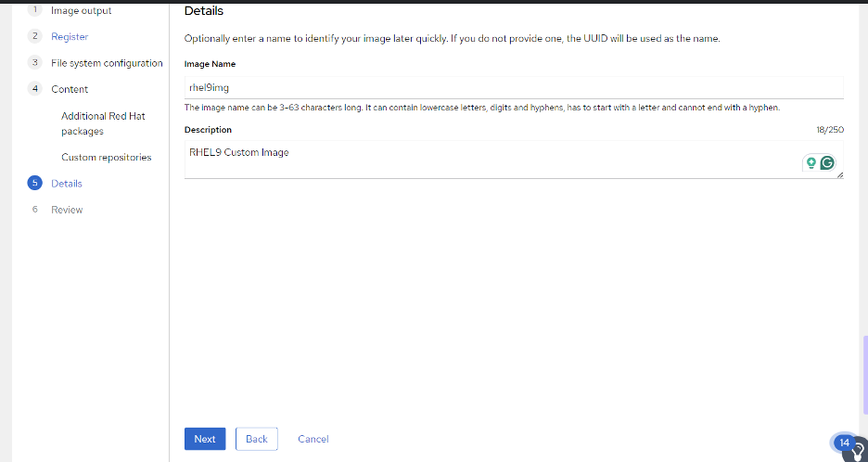Go to the Register wizard step
The width and height of the screenshot is (868, 462).
point(70,36)
